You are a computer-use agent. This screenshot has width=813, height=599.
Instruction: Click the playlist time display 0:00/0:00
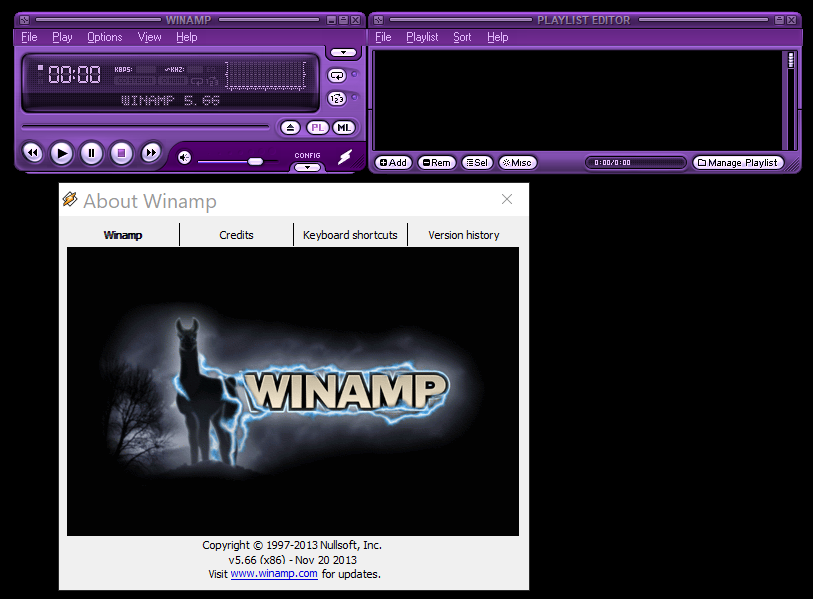[612, 163]
